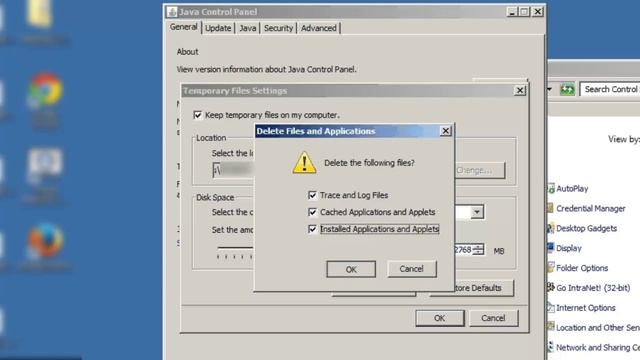Screen dimensions: 640x360
Task: Minimize the Java Control Panel window
Action: pyautogui.click(x=512, y=12)
